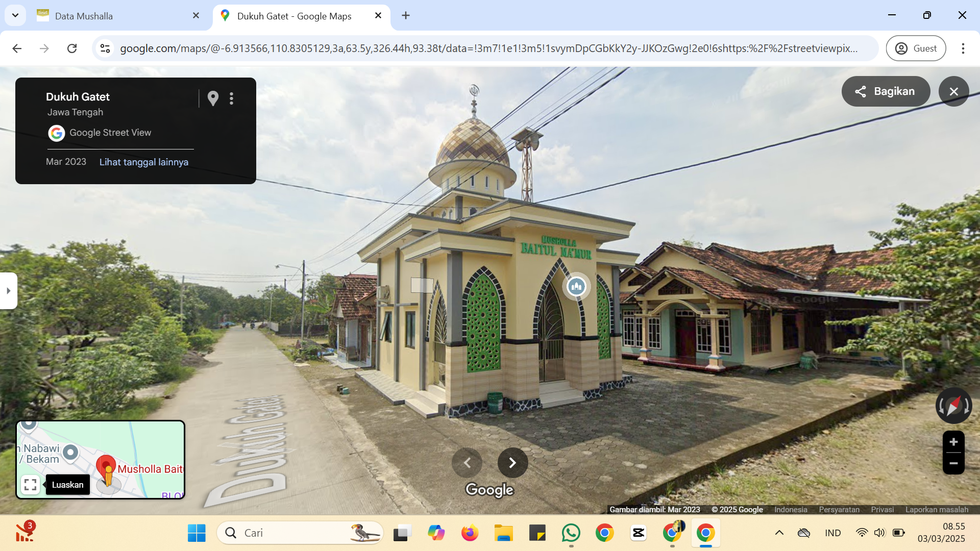Open the Windows Start menu
Viewport: 980px width, 551px height.
[x=197, y=533]
